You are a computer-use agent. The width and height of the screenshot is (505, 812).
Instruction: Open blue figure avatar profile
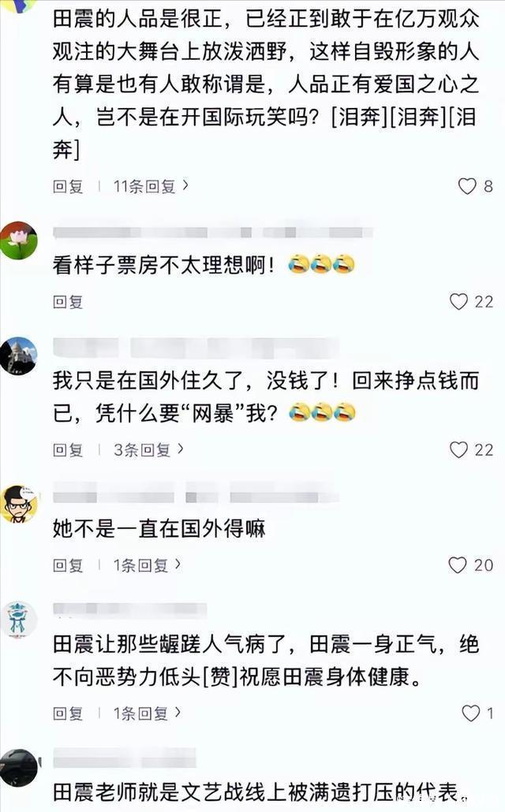click(x=19, y=620)
